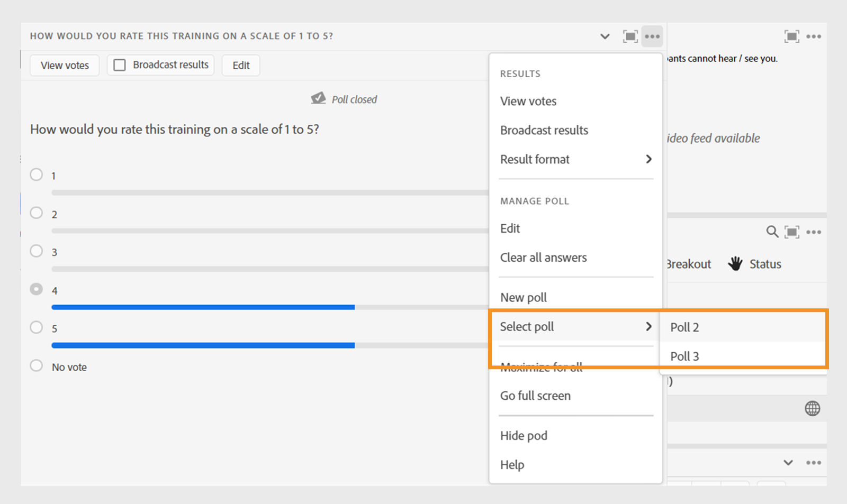The width and height of the screenshot is (847, 504).
Task: Select Go full screen in menu
Action: (535, 396)
